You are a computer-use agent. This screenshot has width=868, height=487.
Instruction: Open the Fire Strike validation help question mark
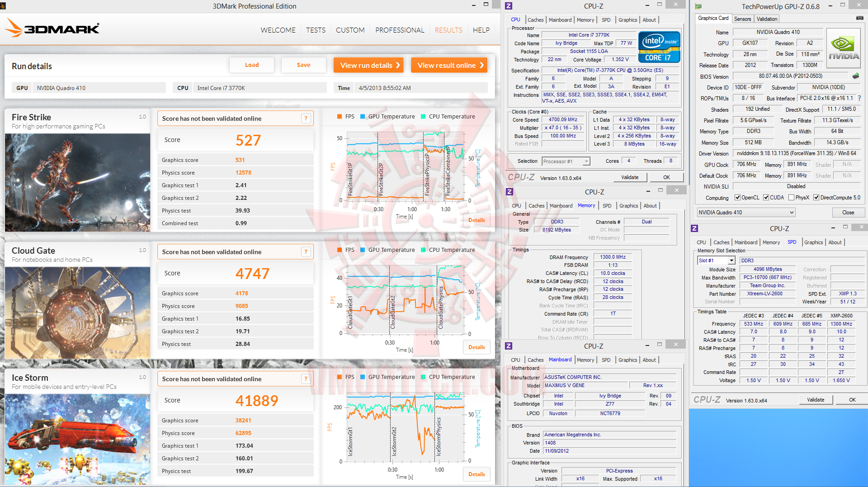tap(306, 118)
